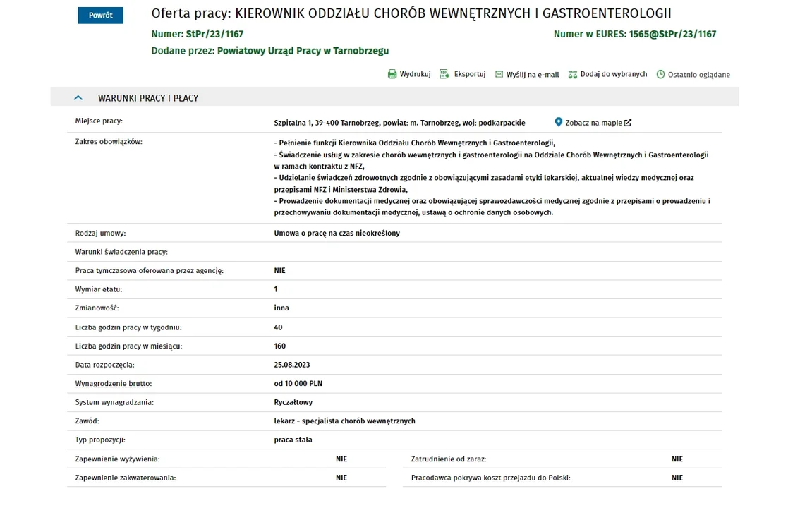Click the Miejsce pracy label
Viewport: 812px width, 508px height.
[x=99, y=121]
